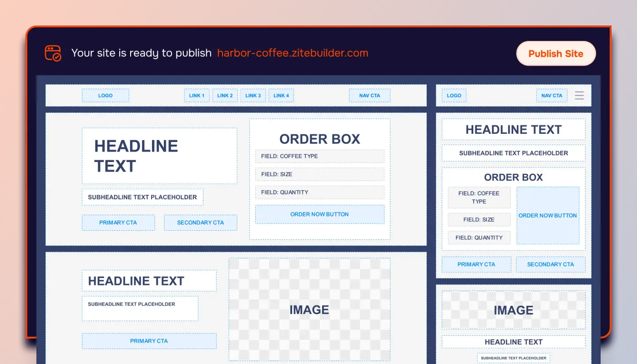The width and height of the screenshot is (637, 364).
Task: Select the two-line HEADLINE TEXT block in desktop hero
Action: (x=160, y=156)
